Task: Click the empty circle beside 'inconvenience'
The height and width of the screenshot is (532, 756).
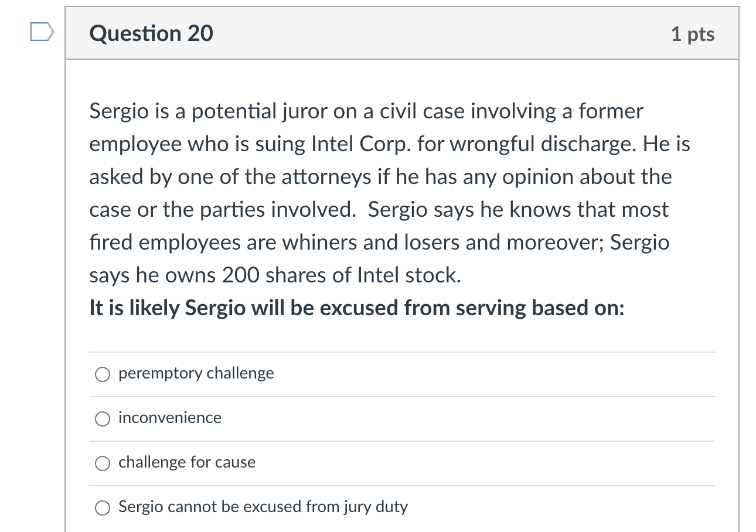Action: 103,418
